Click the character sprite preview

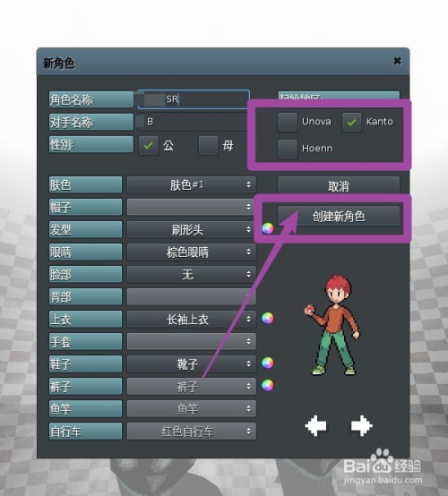point(332,325)
